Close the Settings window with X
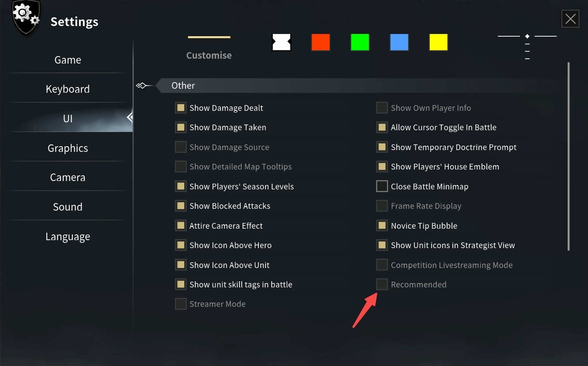588x366 pixels. click(x=570, y=19)
